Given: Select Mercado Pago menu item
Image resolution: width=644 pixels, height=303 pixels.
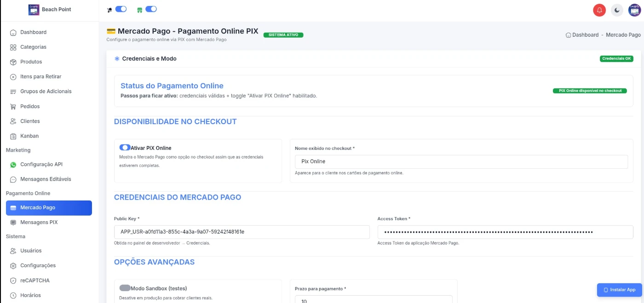Looking at the screenshot, I should click(x=49, y=208).
